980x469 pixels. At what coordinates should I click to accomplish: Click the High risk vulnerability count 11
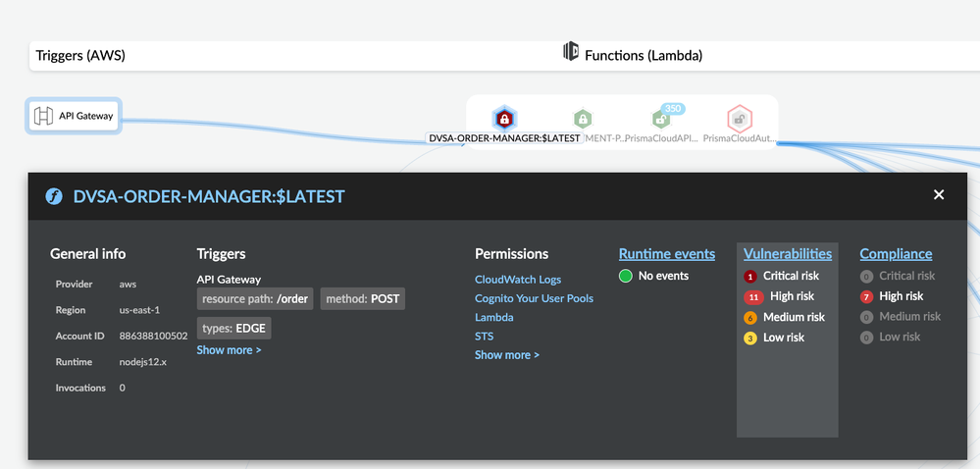point(753,297)
